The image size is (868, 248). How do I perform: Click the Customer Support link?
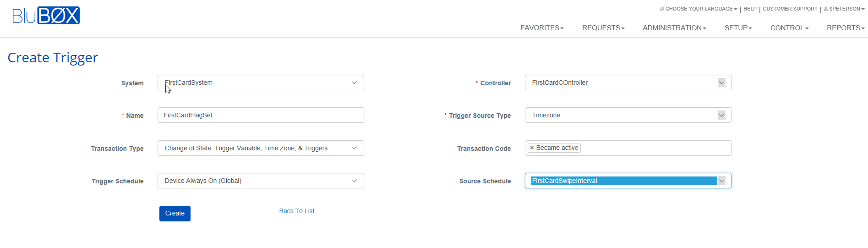(790, 9)
